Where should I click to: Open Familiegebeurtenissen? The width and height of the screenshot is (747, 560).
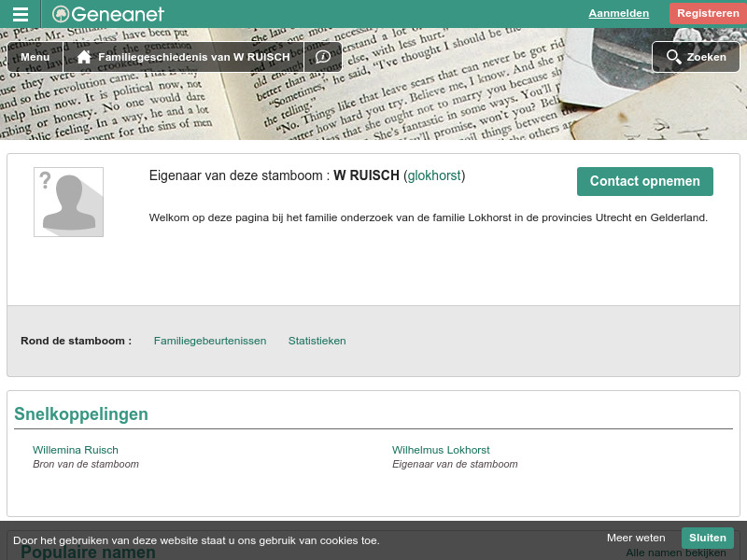(x=209, y=341)
